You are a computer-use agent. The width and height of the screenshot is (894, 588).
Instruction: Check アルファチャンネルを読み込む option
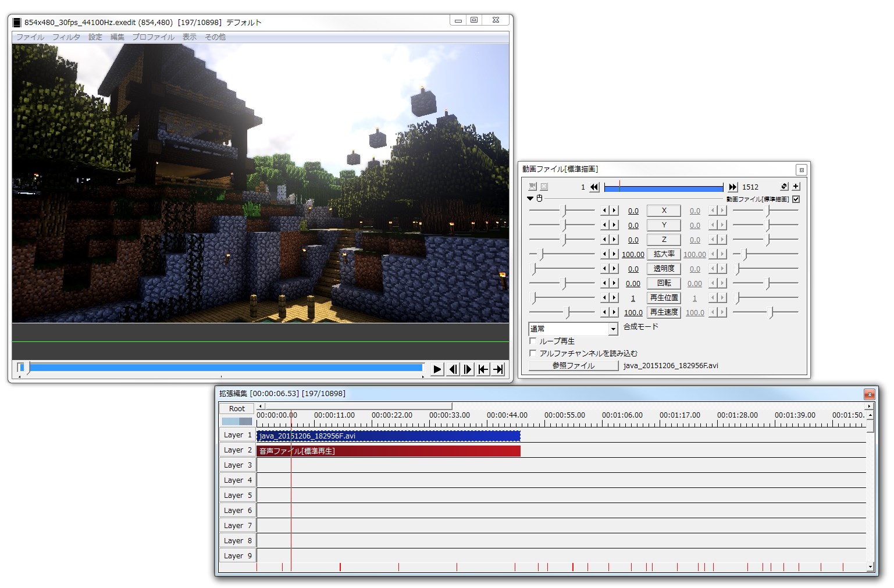533,353
